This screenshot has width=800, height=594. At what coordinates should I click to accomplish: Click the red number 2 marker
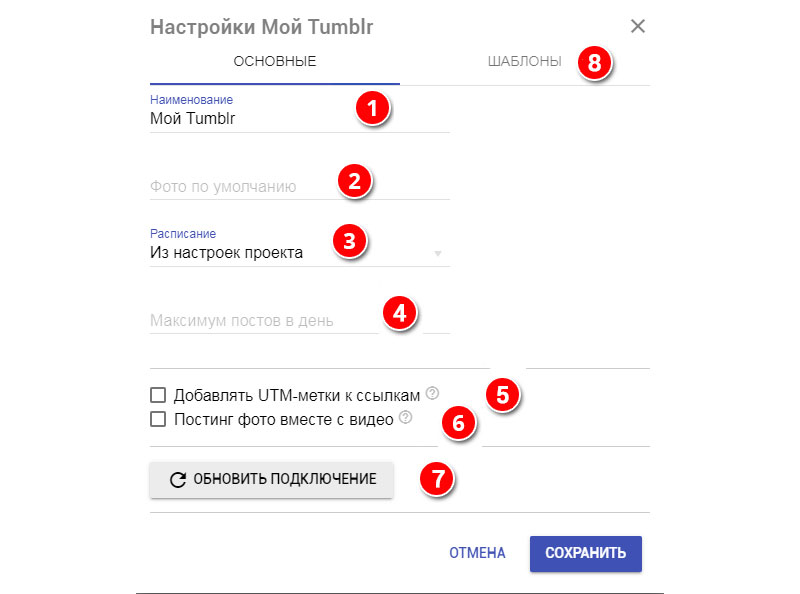tap(353, 181)
